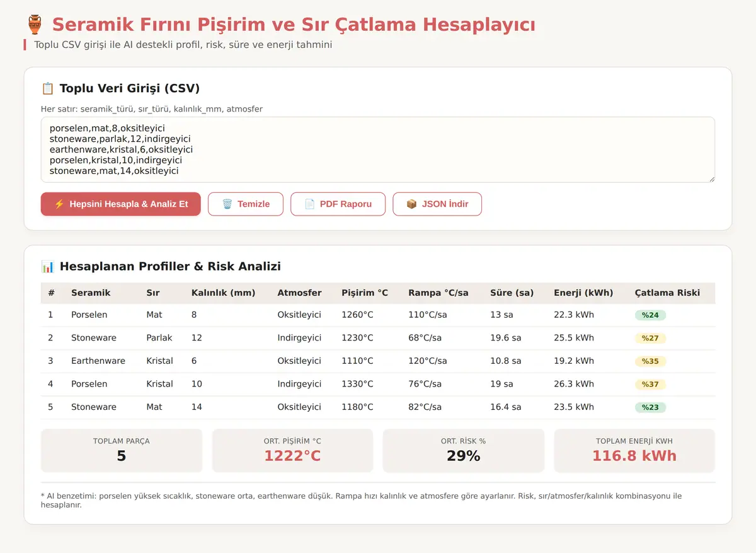Viewport: 756px width, 553px height.
Task: Click the document icon on PDF Raporu
Action: point(310,204)
